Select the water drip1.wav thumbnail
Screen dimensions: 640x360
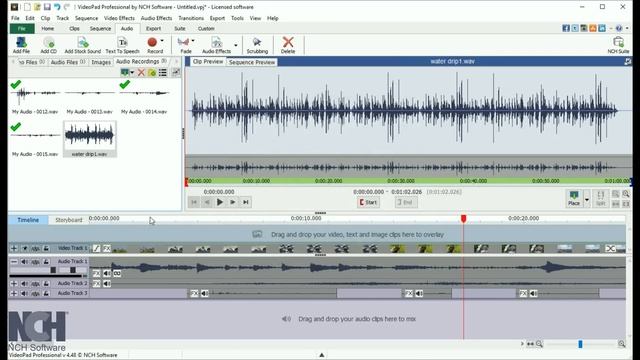coord(89,139)
